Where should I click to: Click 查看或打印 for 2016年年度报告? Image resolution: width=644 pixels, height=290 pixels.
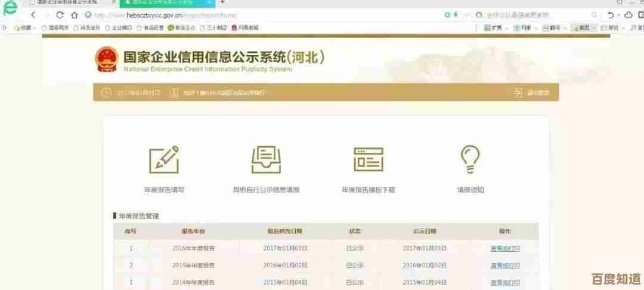(x=505, y=248)
